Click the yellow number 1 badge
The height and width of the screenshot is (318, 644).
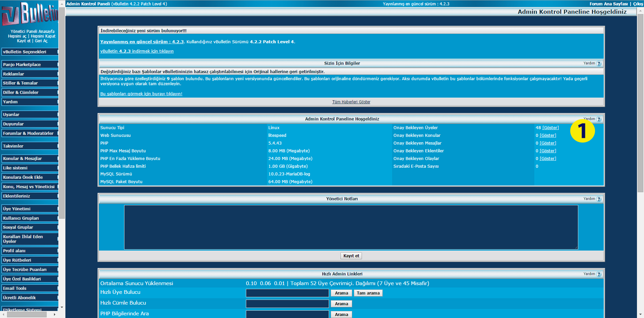582,131
